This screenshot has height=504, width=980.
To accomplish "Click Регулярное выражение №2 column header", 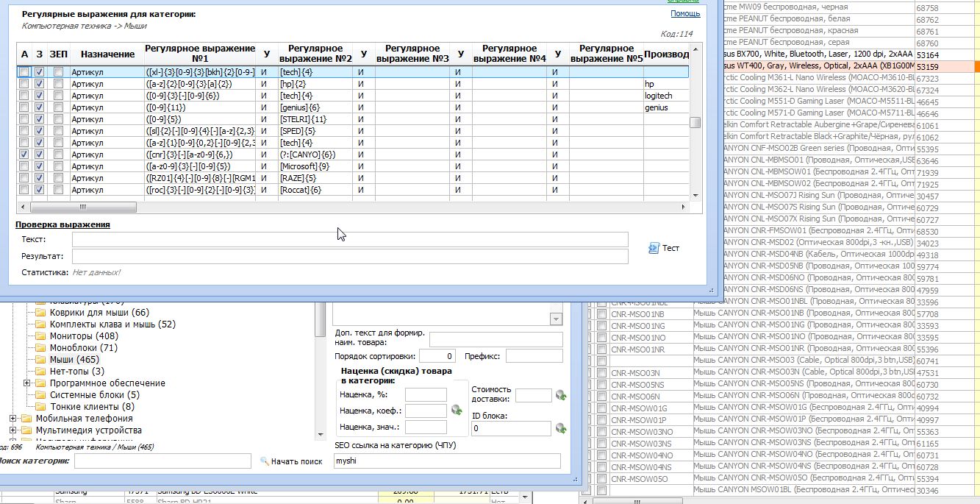I will pos(315,54).
